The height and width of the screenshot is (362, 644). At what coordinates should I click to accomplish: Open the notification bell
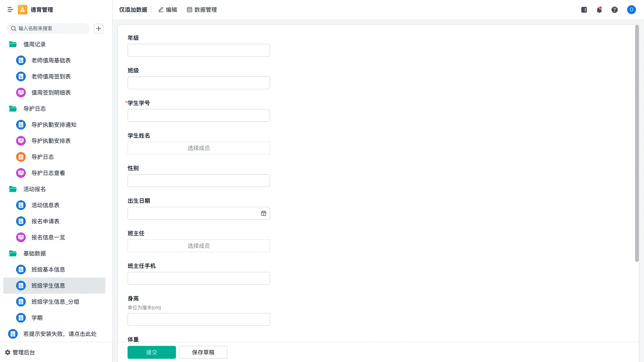click(599, 10)
